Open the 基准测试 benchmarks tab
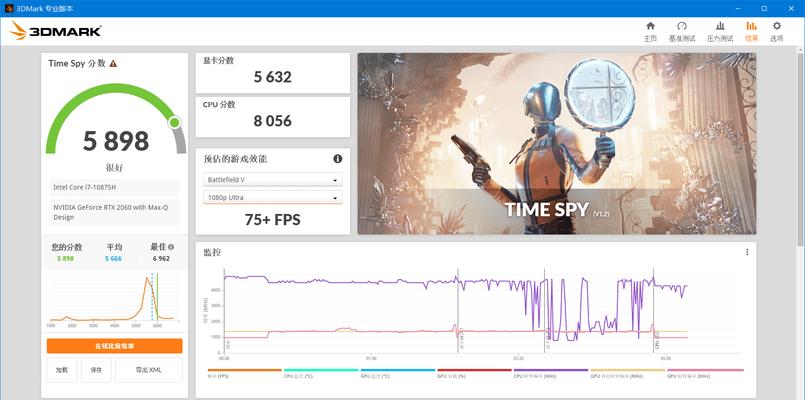This screenshot has height=400, width=805. tap(682, 32)
